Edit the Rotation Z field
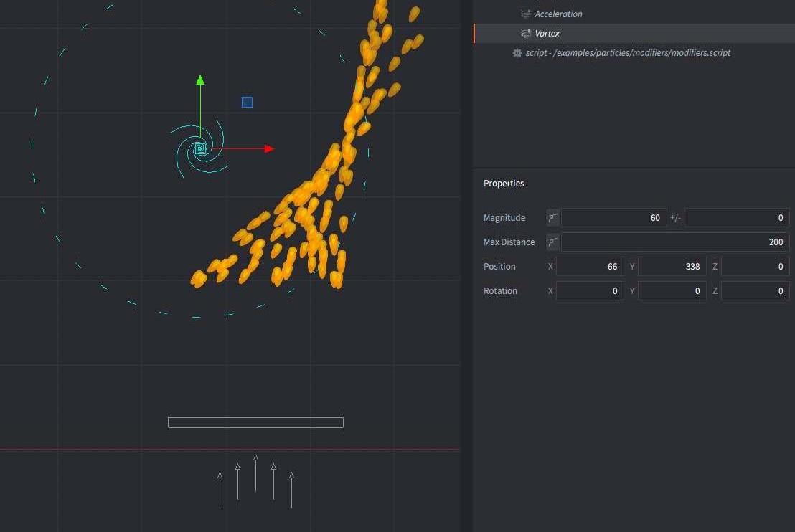The height and width of the screenshot is (532, 795). click(755, 291)
